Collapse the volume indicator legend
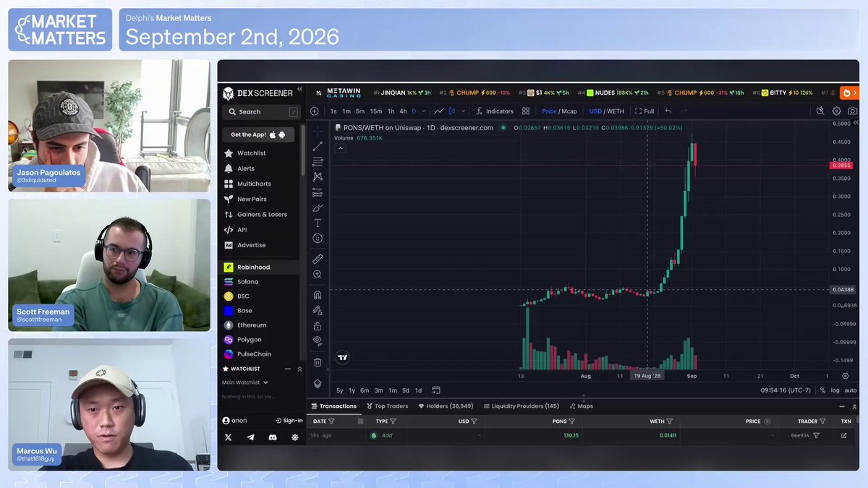Viewport: 868px width, 488px height. point(341,148)
